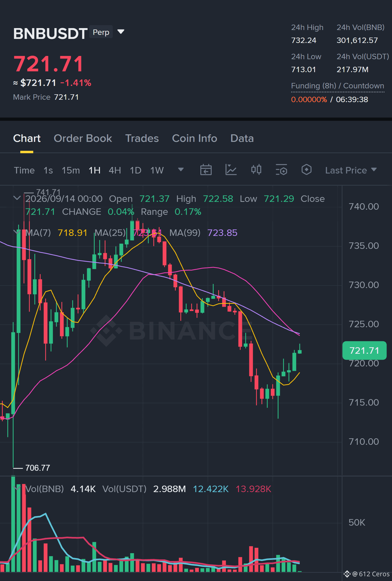Collapse the MA indicator legend chevron
392x581 pixels.
[17, 232]
